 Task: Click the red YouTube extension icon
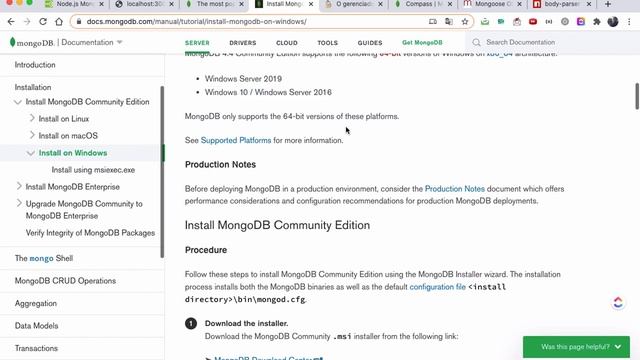pos(533,22)
